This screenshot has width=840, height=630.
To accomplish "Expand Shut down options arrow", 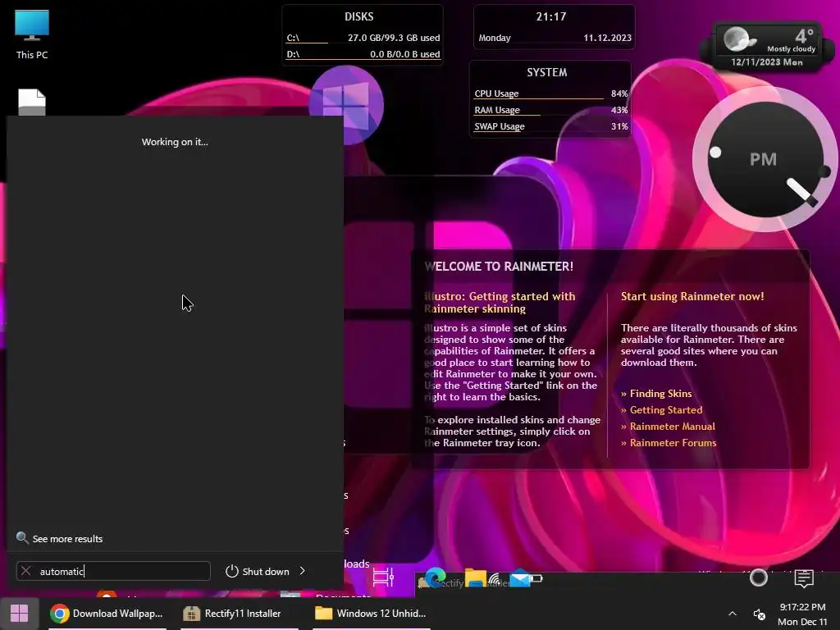I will click(x=303, y=571).
